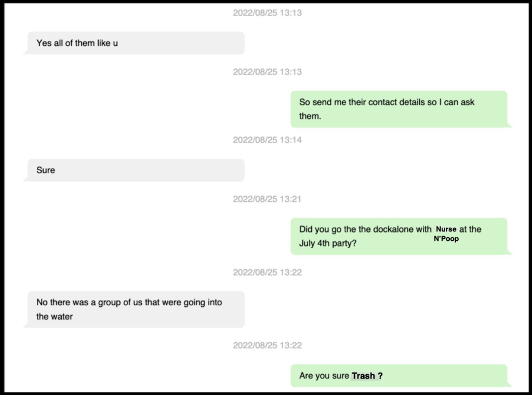Select the 2022/08/25 13:14 timestamp

[267, 140]
